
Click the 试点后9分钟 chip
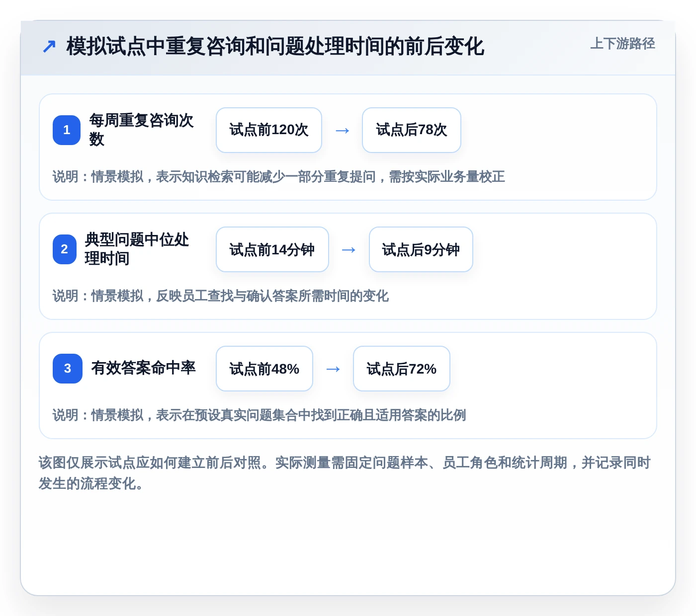pos(421,249)
